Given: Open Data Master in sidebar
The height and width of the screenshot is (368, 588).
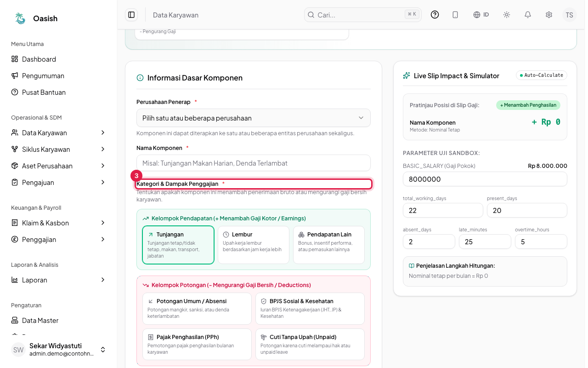Looking at the screenshot, I should (x=59, y=321).
